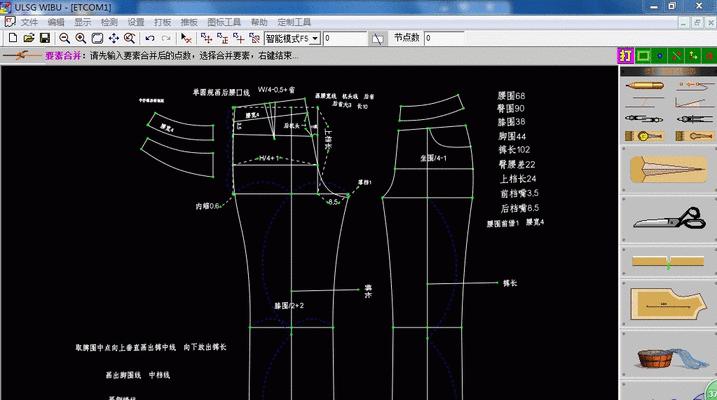Viewport: 717px width, 400px height.
Task: Open the 图标工具 menu
Action: coord(224,22)
